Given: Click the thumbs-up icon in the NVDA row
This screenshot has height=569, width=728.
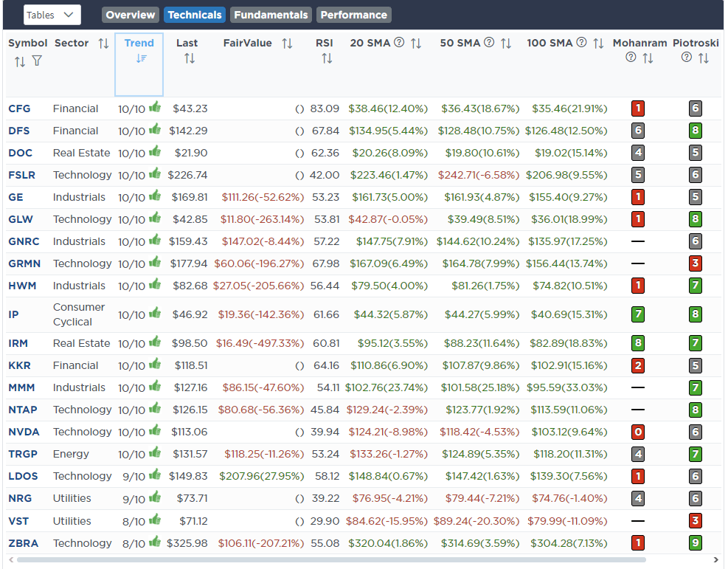Looking at the screenshot, I should point(155,431).
